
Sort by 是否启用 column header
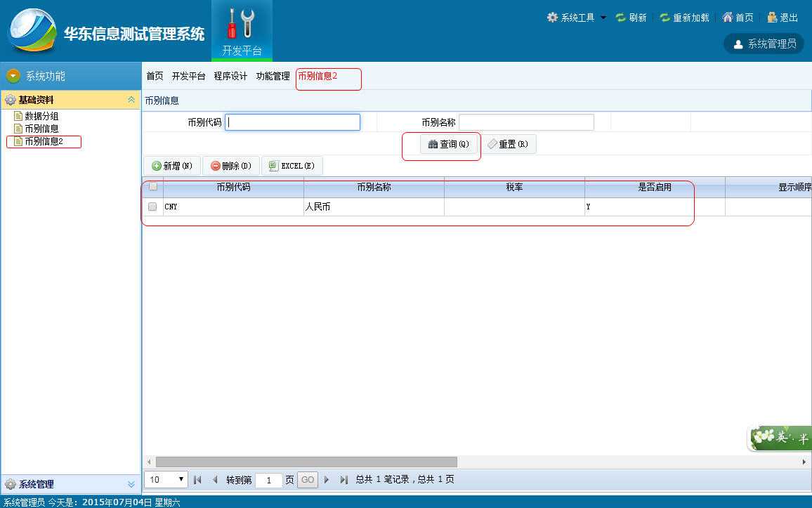point(655,187)
